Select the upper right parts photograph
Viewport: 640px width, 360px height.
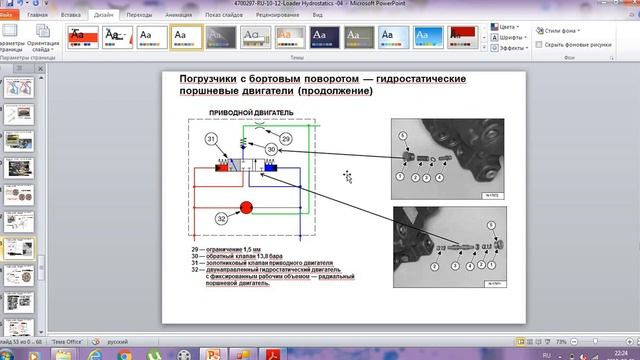(x=448, y=159)
